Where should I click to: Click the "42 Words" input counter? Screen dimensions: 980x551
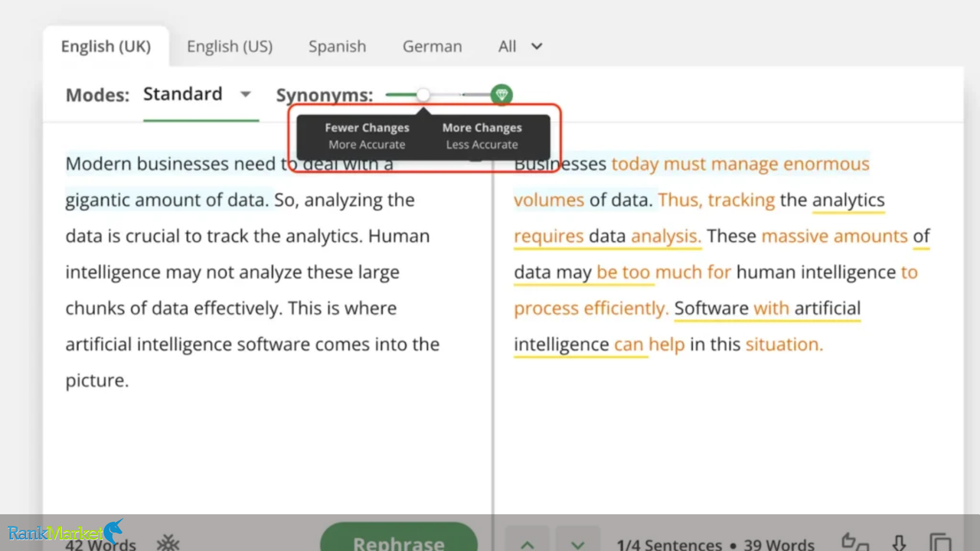(x=100, y=544)
